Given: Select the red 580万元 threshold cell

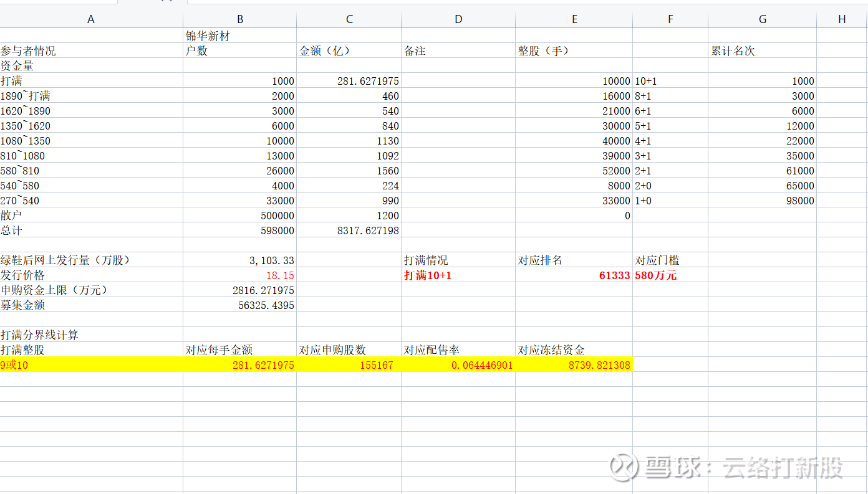Looking at the screenshot, I should (x=670, y=275).
